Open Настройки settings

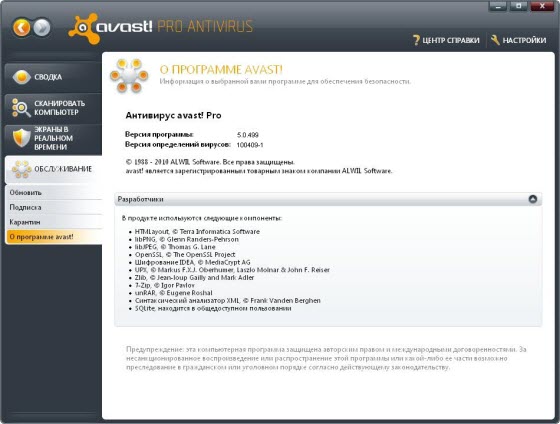[x=519, y=40]
